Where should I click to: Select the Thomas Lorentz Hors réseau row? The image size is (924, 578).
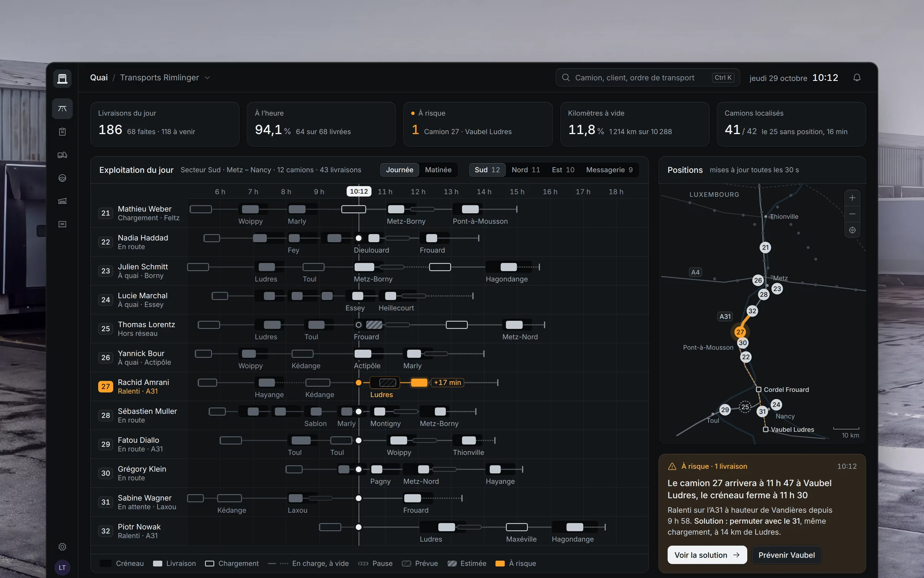(370, 329)
